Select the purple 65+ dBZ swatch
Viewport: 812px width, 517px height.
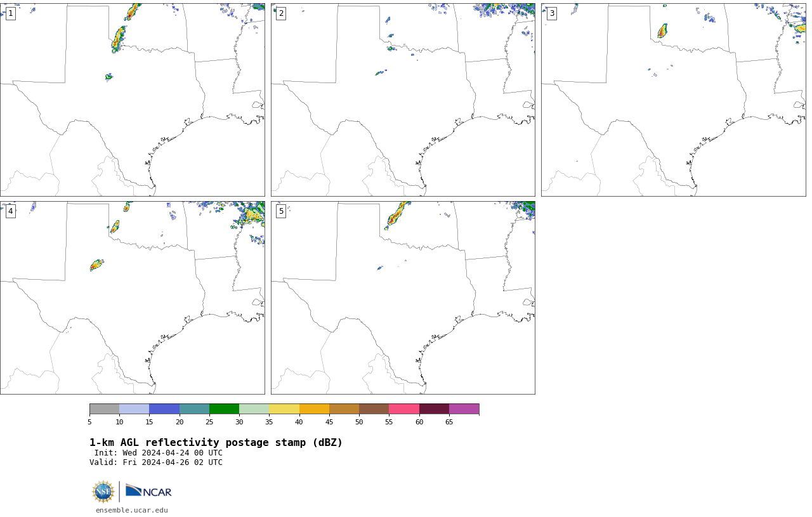tap(464, 409)
